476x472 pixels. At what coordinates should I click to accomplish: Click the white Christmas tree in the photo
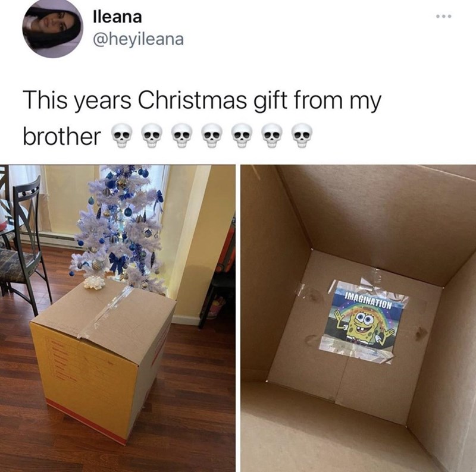(x=121, y=226)
